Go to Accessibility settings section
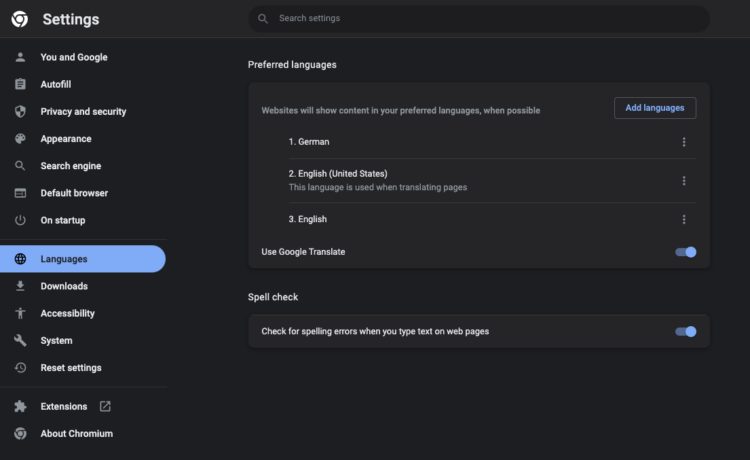The image size is (750, 460). click(67, 313)
